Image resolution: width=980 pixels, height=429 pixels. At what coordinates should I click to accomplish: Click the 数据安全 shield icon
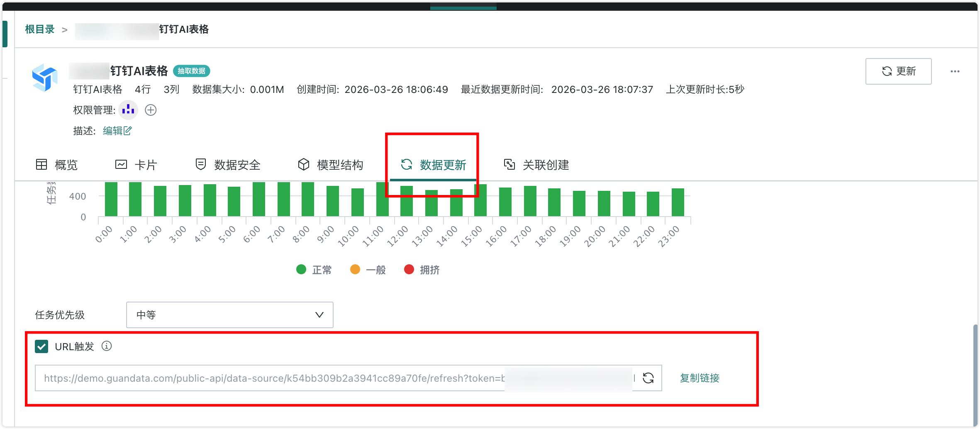coord(201,164)
